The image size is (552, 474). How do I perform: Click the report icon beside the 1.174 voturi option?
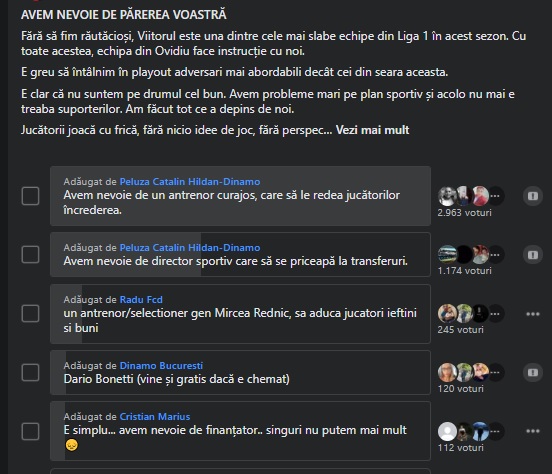pyautogui.click(x=533, y=255)
